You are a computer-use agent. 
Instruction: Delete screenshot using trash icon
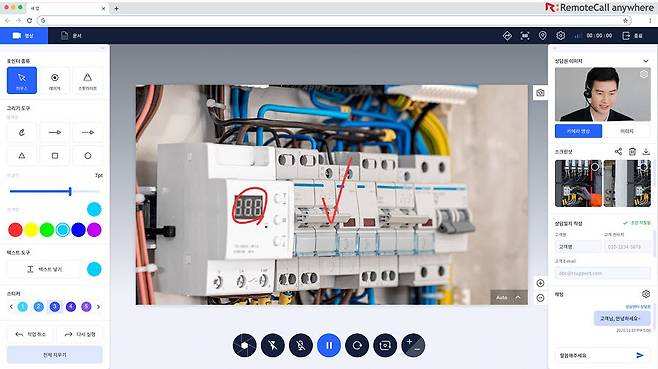632,152
